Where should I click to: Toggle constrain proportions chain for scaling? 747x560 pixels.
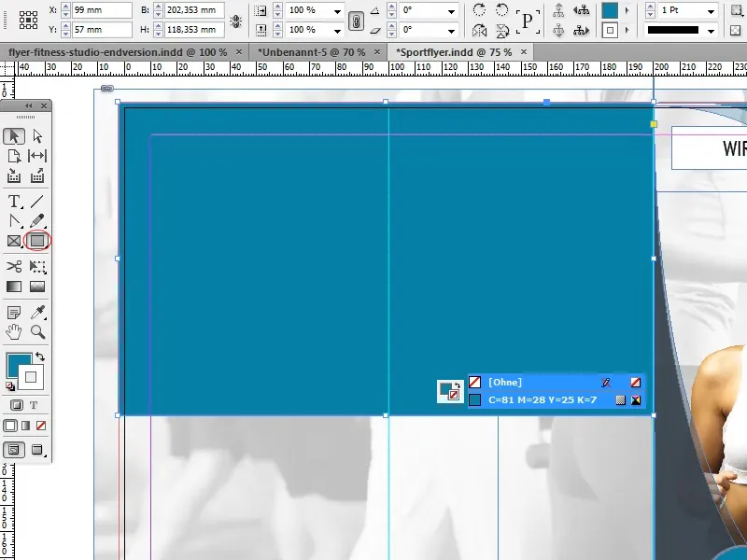356,21
